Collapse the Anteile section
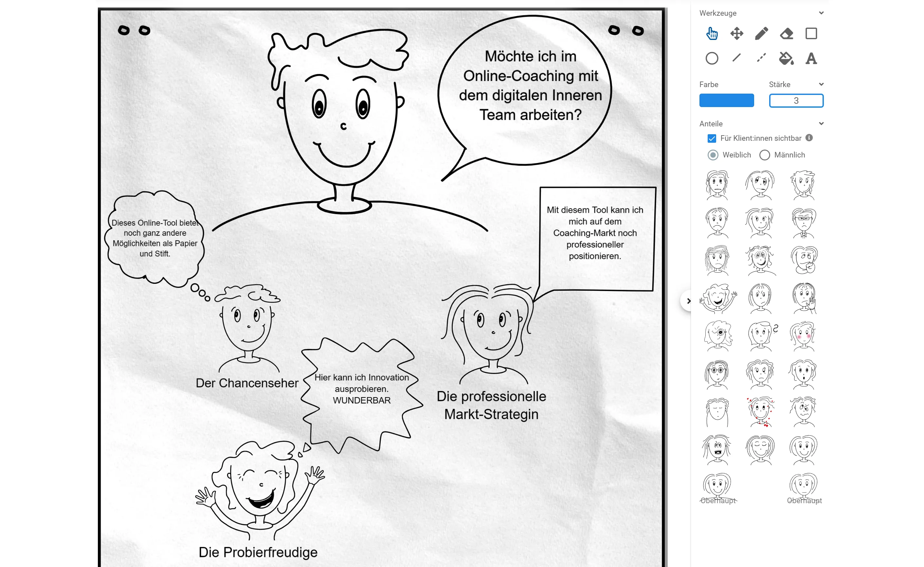This screenshot has width=924, height=567. tap(821, 123)
